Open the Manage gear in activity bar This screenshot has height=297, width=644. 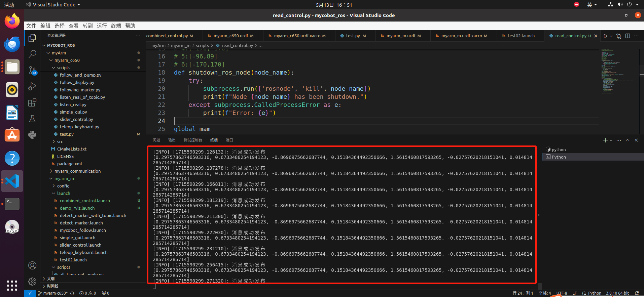pos(32,282)
